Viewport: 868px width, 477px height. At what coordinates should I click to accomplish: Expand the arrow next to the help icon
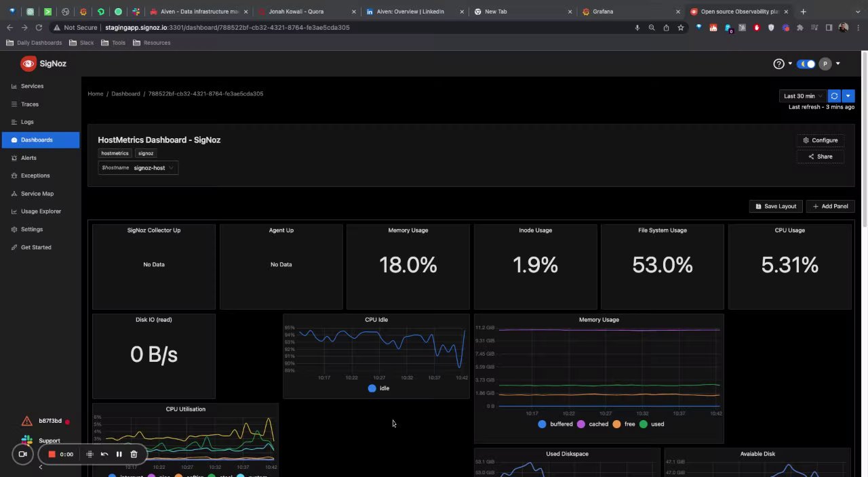click(x=790, y=64)
